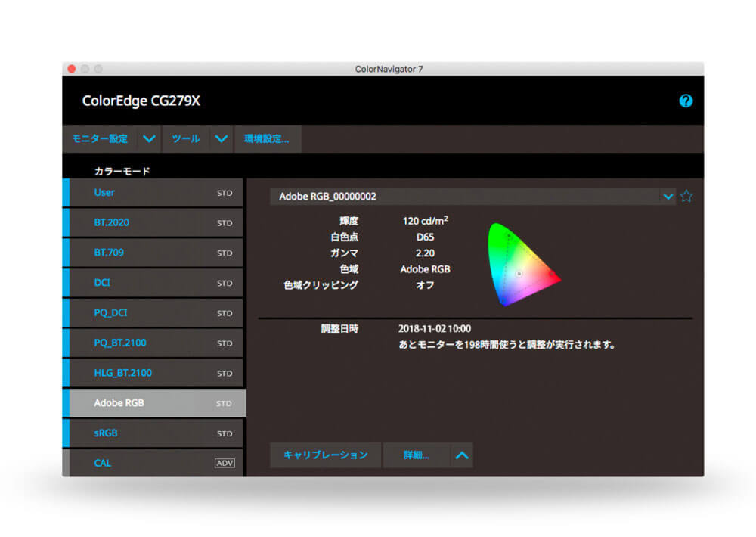The width and height of the screenshot is (756, 537).
Task: Click the カラーモード heading
Action: coord(122,171)
